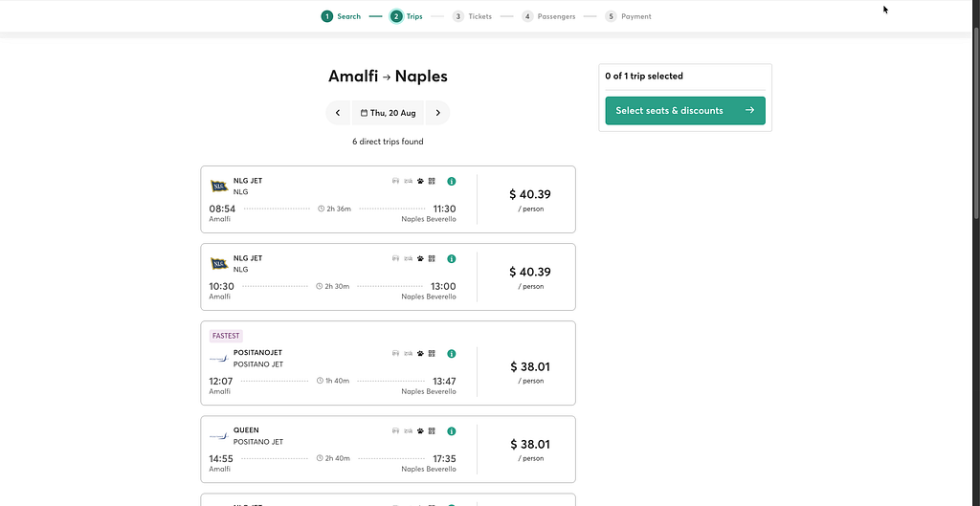This screenshot has height=506, width=980.
Task: Go to next day arrow
Action: click(437, 113)
